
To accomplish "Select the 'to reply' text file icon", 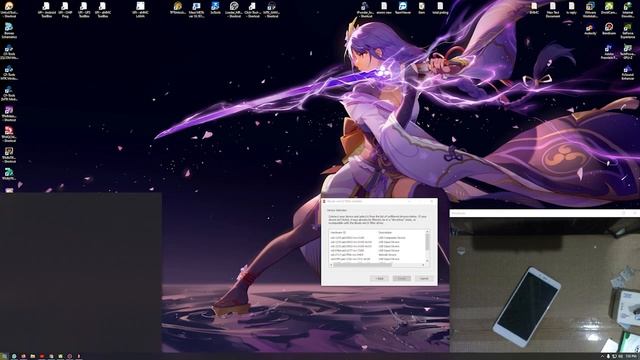I will 571,8.
